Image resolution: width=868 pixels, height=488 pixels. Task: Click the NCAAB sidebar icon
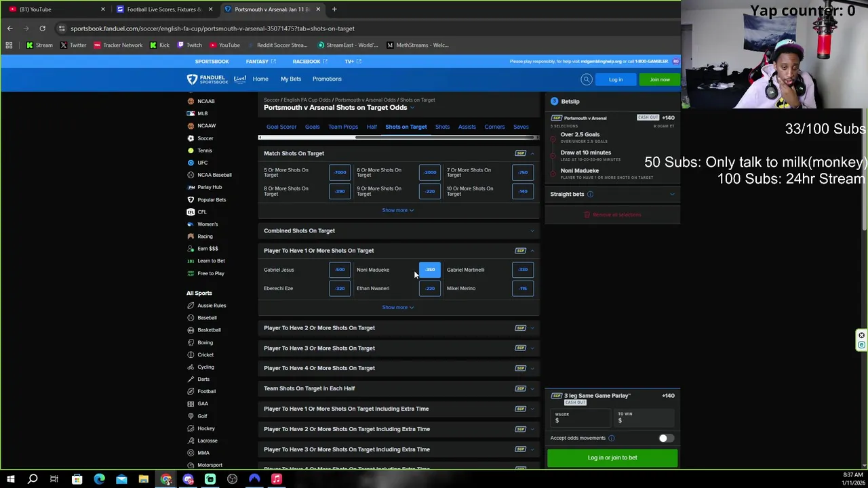(191, 101)
